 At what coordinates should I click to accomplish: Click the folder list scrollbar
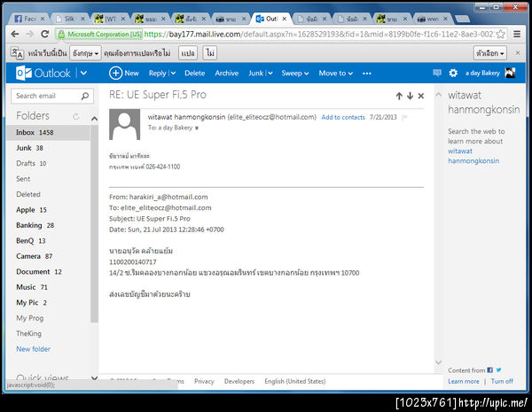[x=94, y=224]
